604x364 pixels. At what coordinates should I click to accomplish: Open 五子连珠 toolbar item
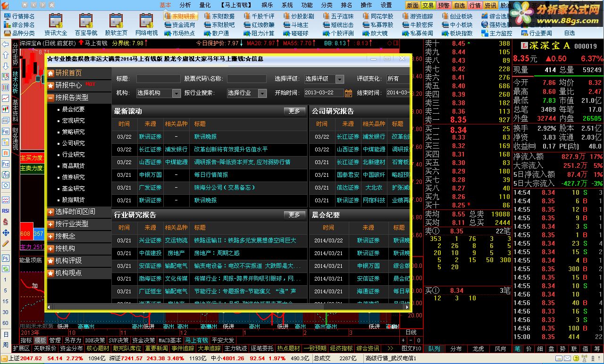(x=338, y=16)
